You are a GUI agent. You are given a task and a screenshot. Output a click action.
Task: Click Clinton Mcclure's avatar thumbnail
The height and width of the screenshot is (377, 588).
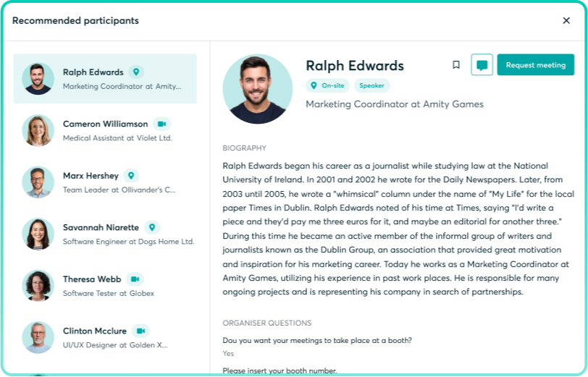[38, 337]
